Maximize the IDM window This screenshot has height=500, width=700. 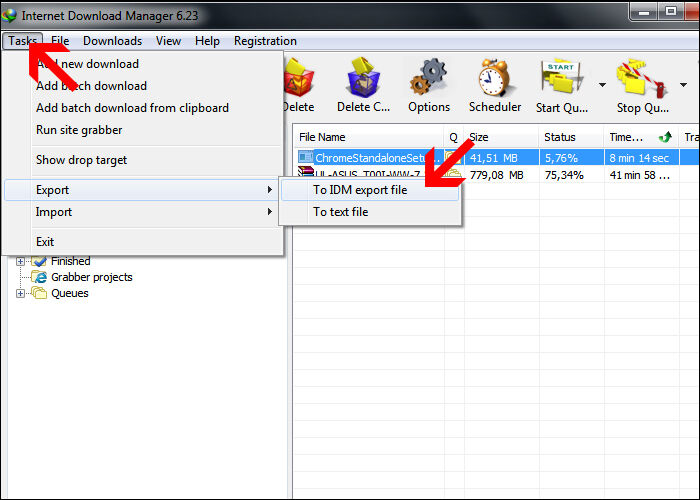[x=671, y=12]
